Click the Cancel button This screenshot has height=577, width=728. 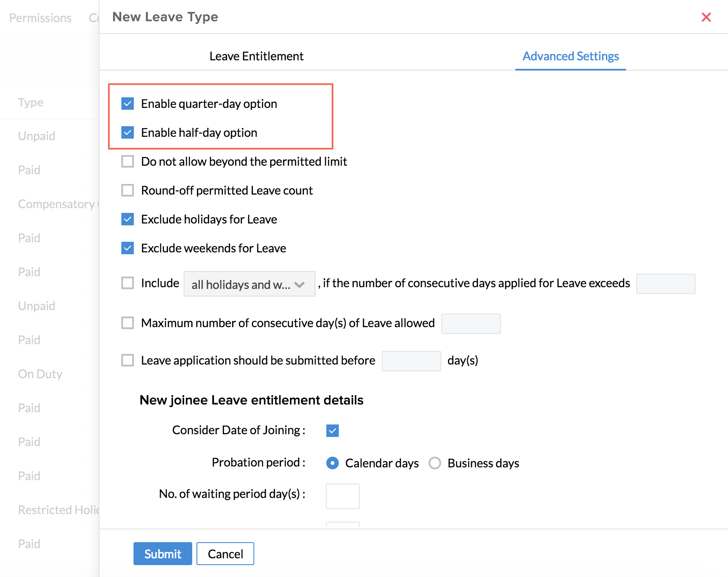pos(225,554)
